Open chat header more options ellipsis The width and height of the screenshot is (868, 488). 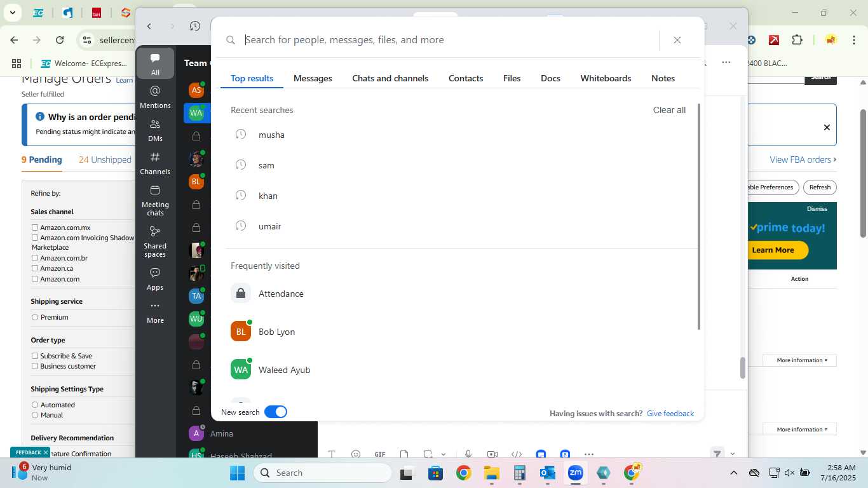(x=726, y=62)
